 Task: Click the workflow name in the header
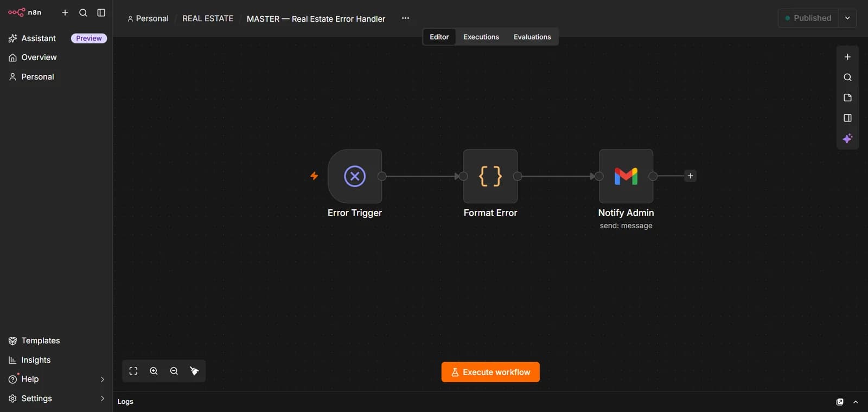click(x=316, y=18)
